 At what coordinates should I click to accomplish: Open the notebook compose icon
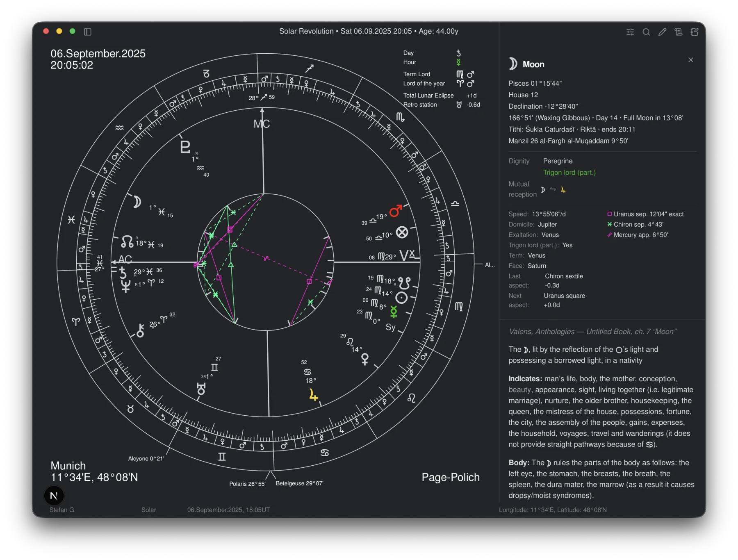[695, 32]
